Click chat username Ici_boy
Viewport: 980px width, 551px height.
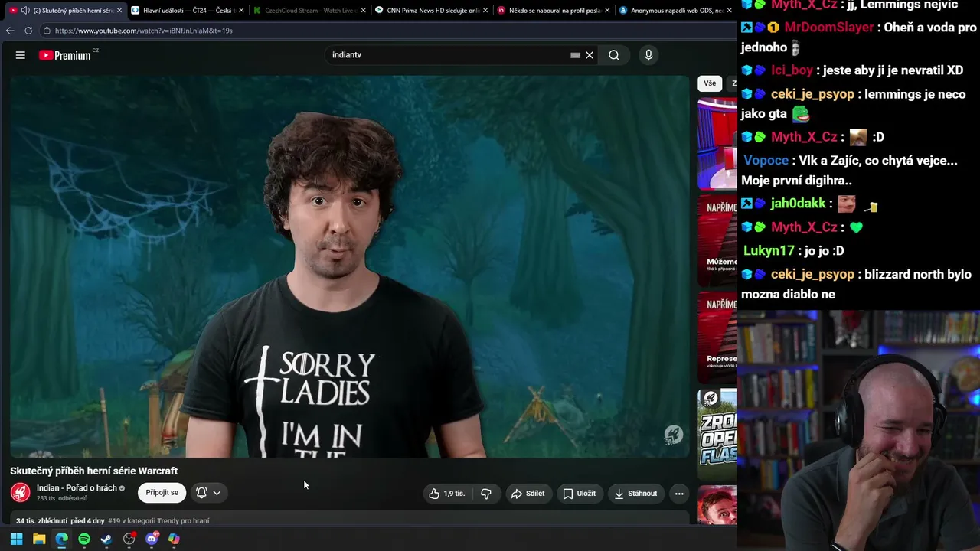[792, 70]
